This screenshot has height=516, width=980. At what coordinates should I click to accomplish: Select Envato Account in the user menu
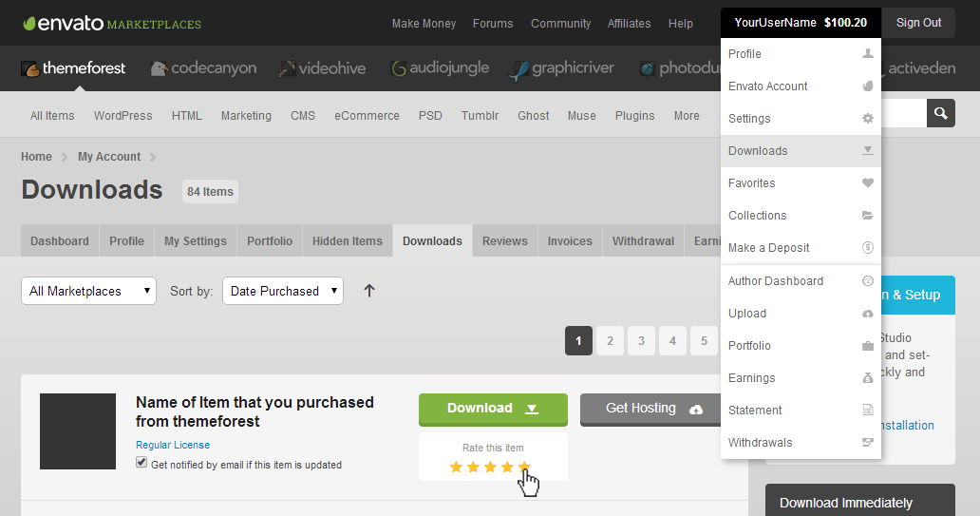point(801,86)
